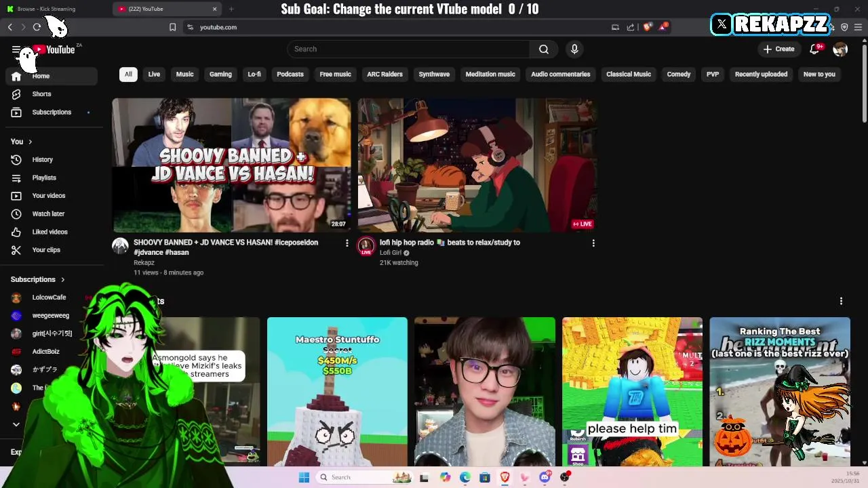Click the share icon in address bar
The image size is (868, 488).
(631, 27)
